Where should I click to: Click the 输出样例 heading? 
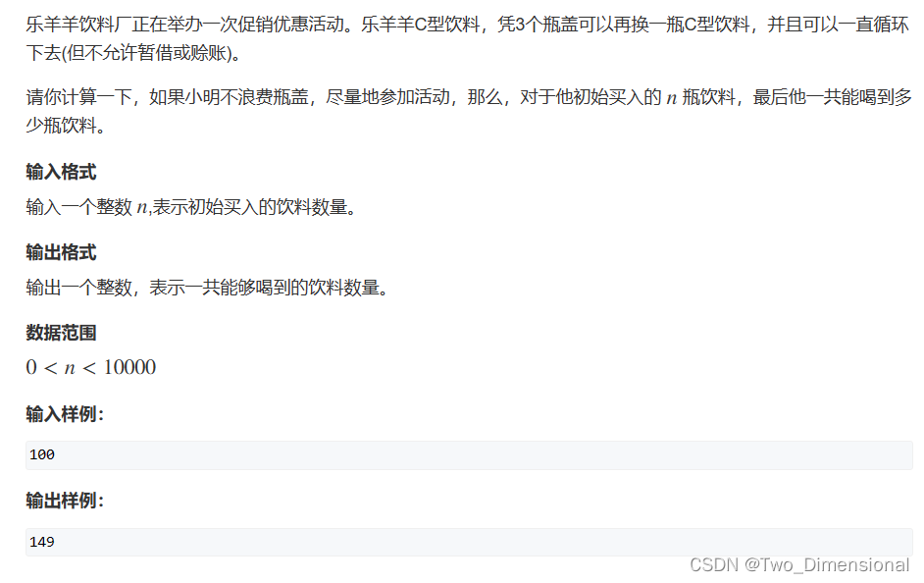[65, 501]
